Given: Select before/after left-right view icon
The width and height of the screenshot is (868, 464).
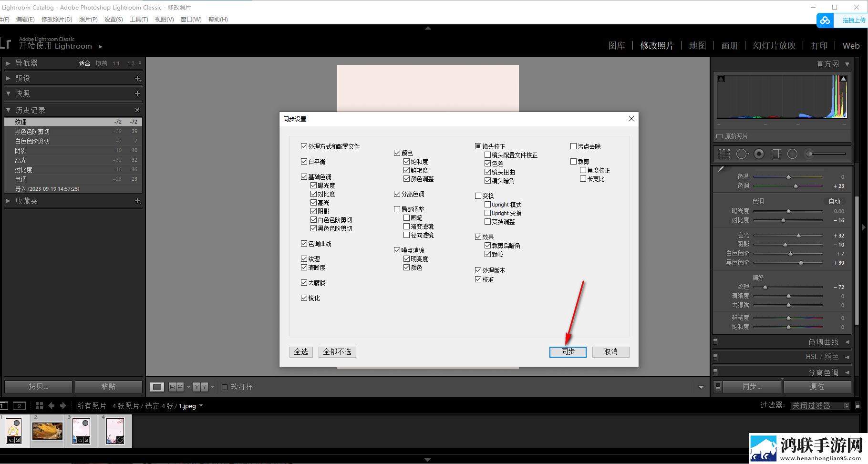Looking at the screenshot, I should 176,387.
